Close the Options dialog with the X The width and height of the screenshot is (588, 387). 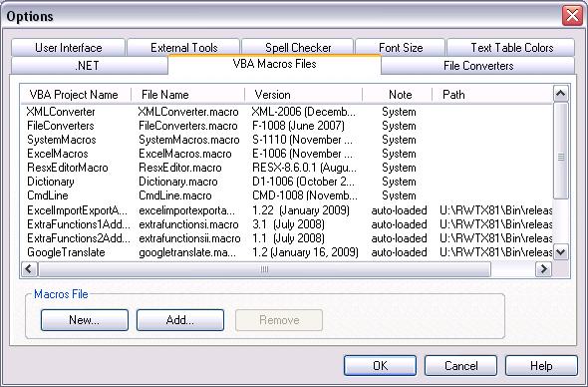[x=572, y=16]
